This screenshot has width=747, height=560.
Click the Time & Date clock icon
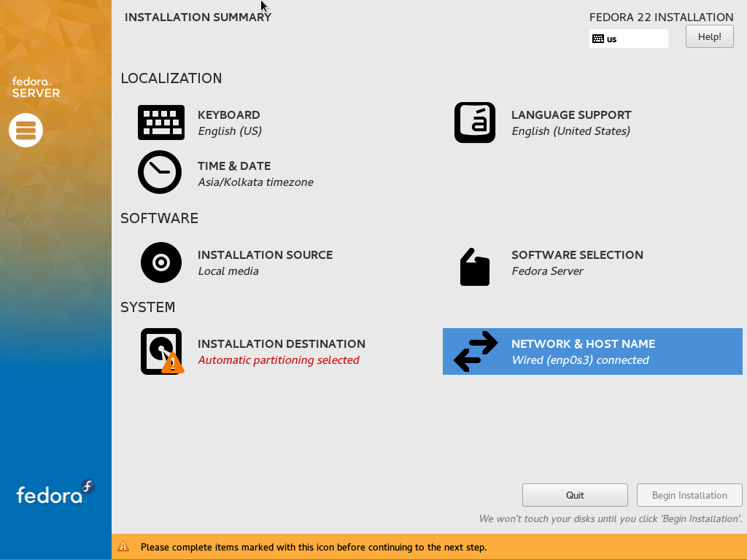160,172
